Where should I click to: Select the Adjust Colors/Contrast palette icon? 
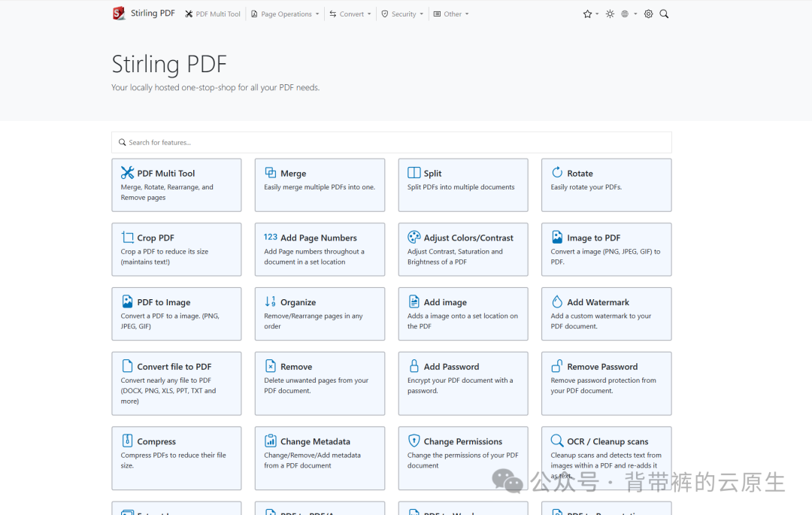(x=414, y=237)
